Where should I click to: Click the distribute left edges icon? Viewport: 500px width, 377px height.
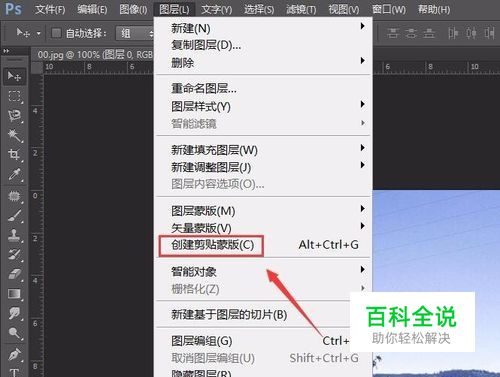point(453,33)
